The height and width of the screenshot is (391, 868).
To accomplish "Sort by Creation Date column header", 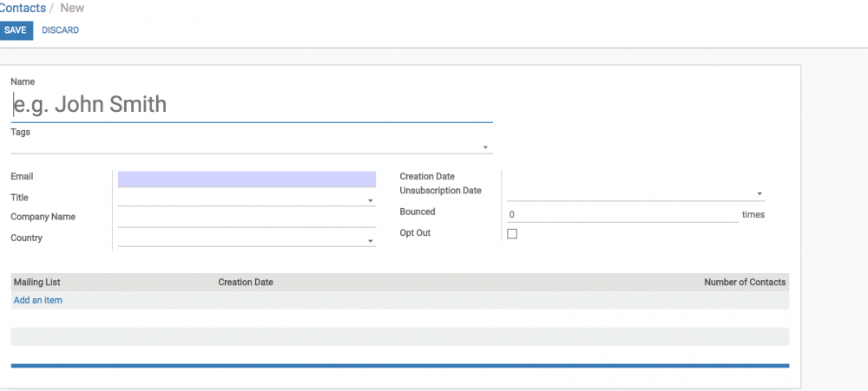I will (x=246, y=282).
